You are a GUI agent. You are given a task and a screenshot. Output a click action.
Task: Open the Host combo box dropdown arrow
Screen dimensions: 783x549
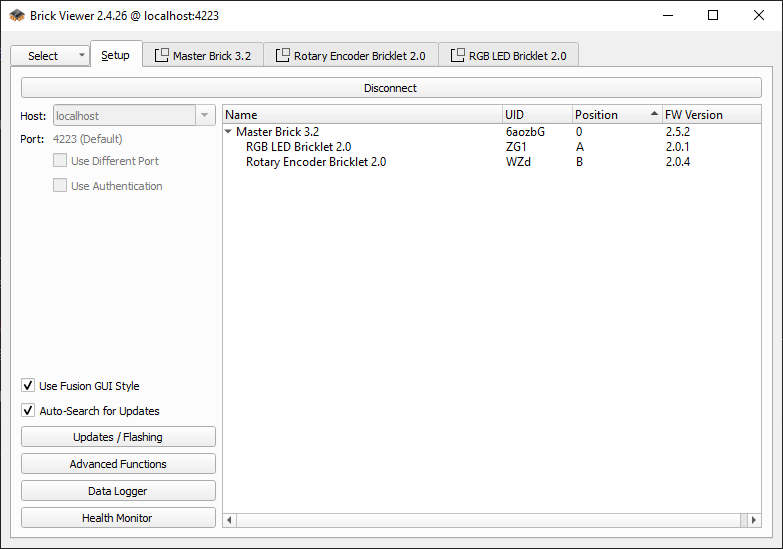[x=205, y=116]
